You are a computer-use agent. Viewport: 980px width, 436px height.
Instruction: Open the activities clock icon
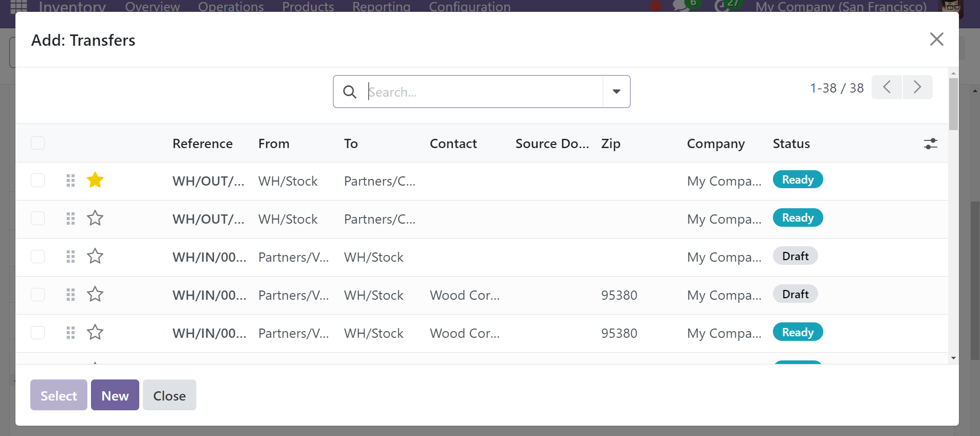(722, 6)
